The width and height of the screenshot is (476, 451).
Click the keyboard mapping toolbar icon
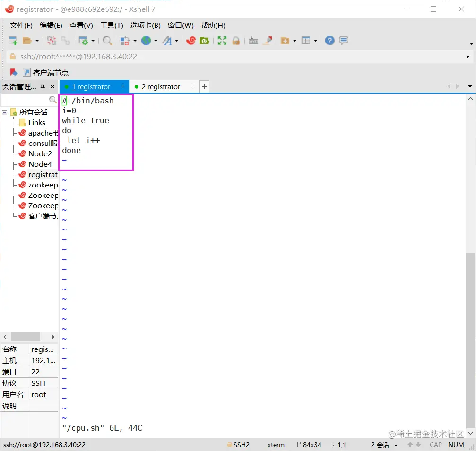tap(253, 40)
